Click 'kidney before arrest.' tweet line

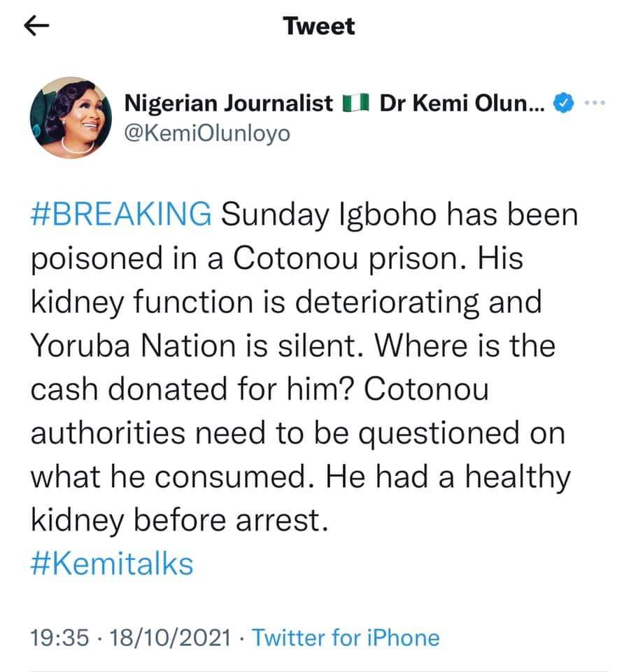pos(178,521)
